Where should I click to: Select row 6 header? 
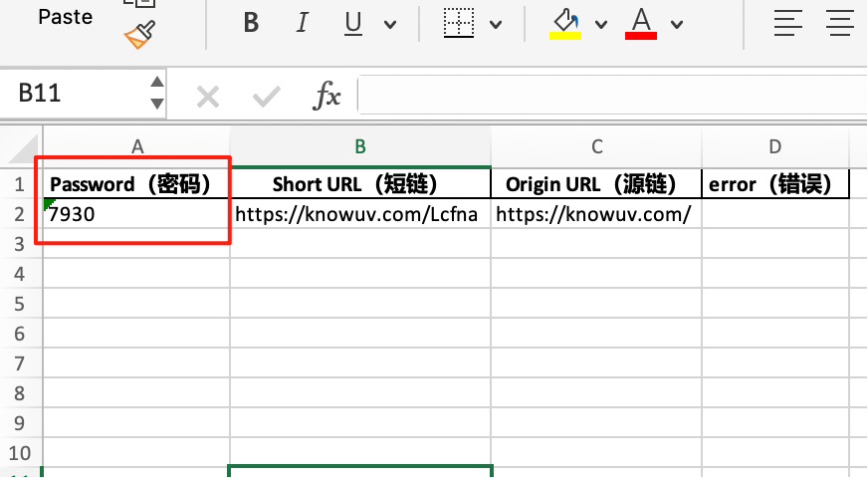20,334
